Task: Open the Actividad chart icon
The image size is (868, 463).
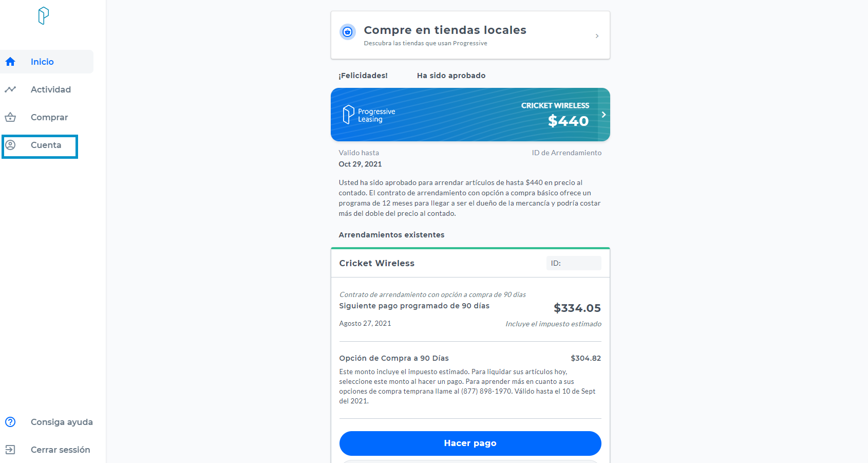Action: point(10,89)
